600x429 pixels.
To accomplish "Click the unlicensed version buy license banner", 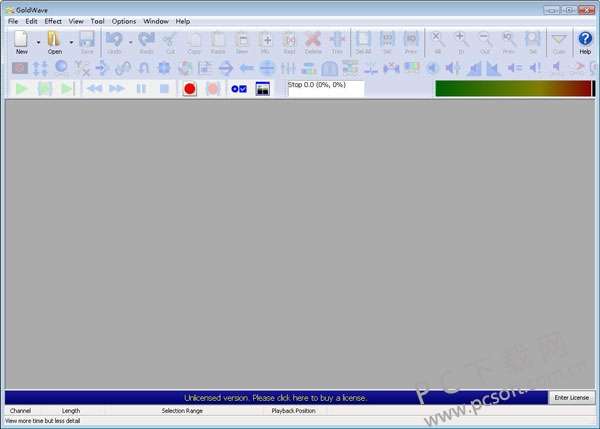I will tap(276, 398).
